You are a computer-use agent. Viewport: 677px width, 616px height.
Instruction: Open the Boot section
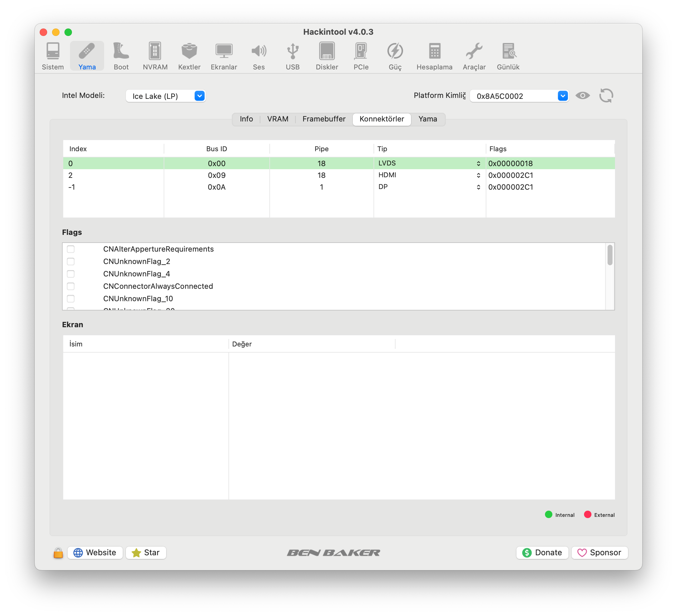tap(121, 56)
